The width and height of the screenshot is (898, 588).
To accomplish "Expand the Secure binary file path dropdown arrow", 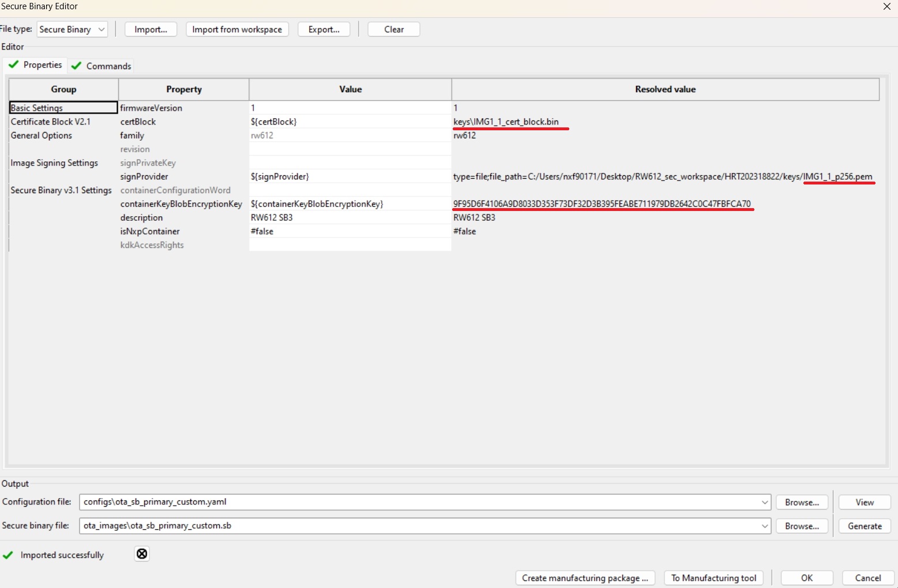I will point(765,526).
